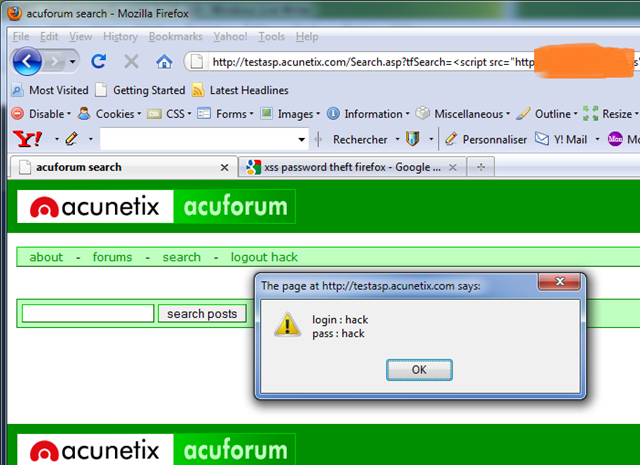Viewport: 640px width, 465px height.
Task: Expand the Information developer toolbar menu
Action: [x=368, y=114]
